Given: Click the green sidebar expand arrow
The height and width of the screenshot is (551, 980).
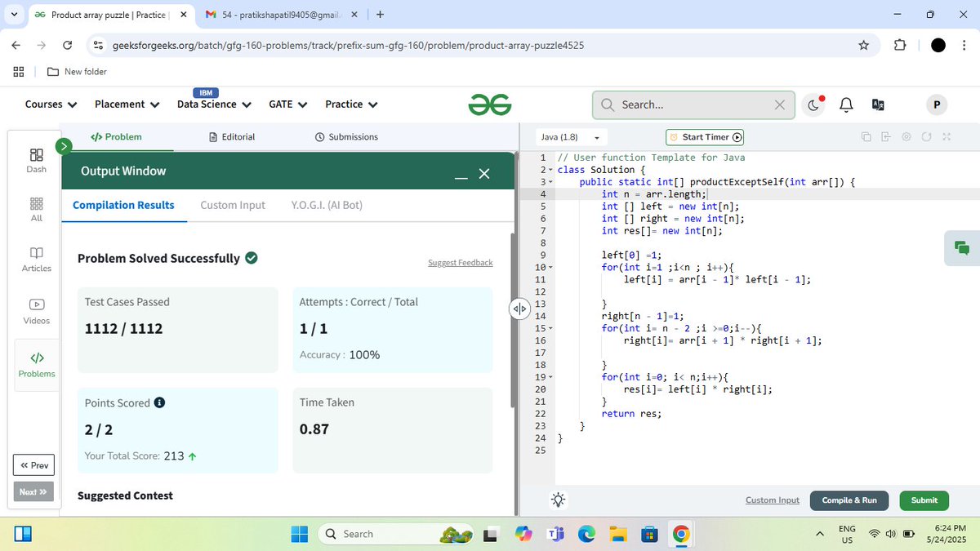Looking at the screenshot, I should (64, 146).
